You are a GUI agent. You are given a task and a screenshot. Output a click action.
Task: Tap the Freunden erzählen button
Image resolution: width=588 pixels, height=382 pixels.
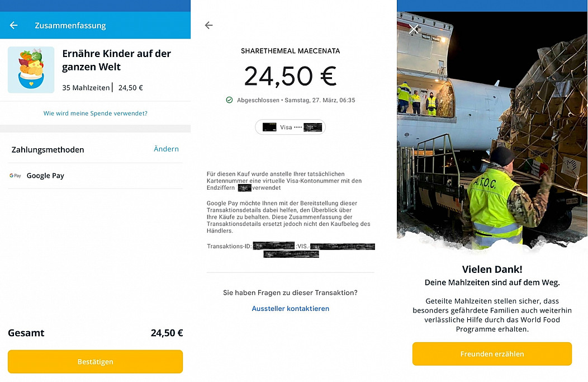492,354
